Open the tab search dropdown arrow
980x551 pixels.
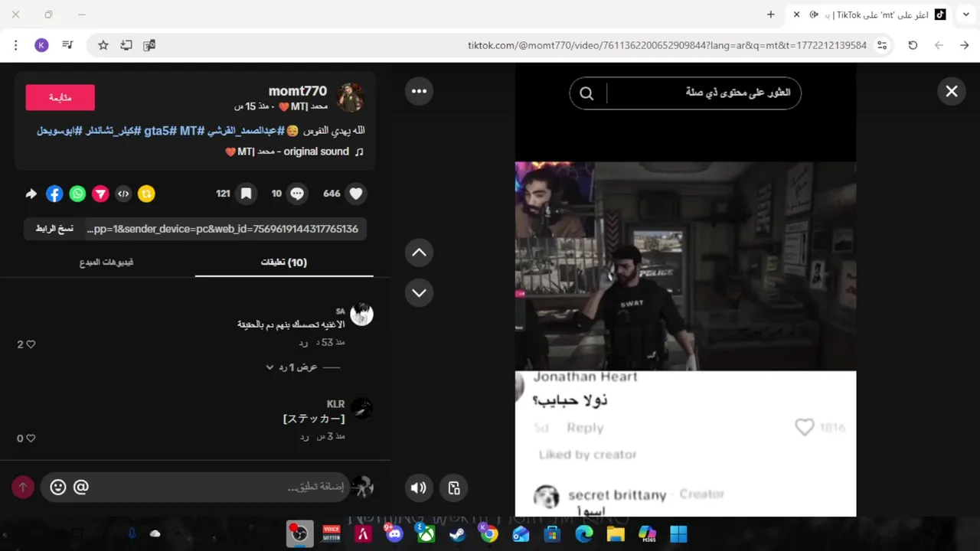[965, 15]
